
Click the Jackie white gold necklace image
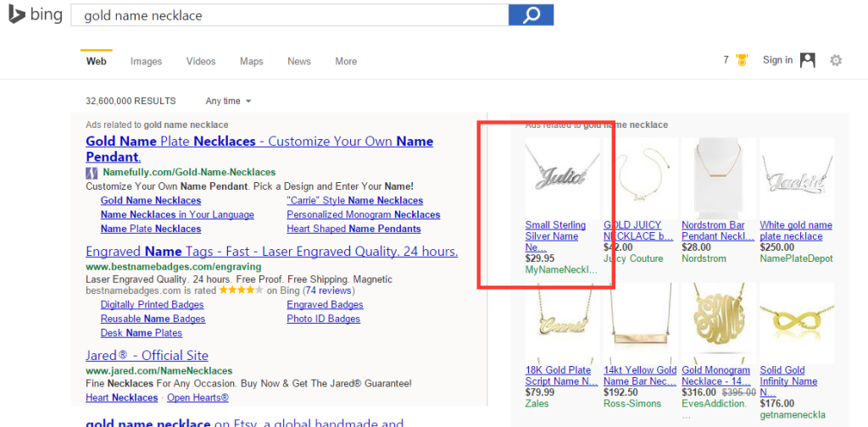pos(797,178)
